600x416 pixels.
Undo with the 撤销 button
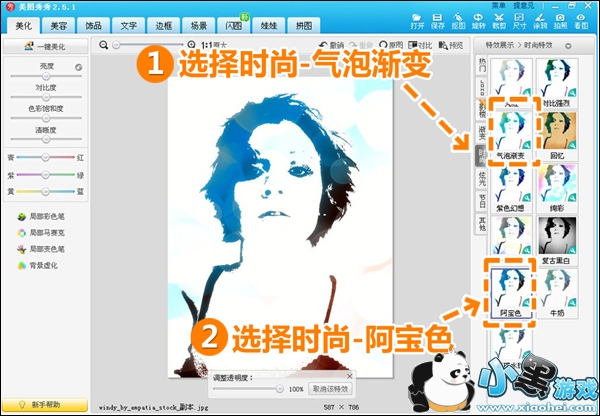click(332, 45)
